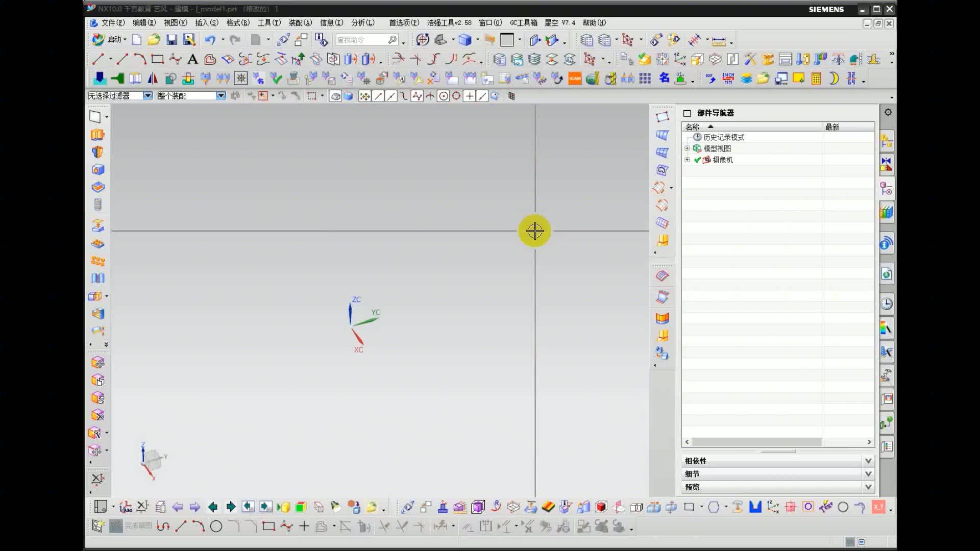Click the blue U-shaped icon in the bottom toolbar
980x551 pixels.
point(755,507)
